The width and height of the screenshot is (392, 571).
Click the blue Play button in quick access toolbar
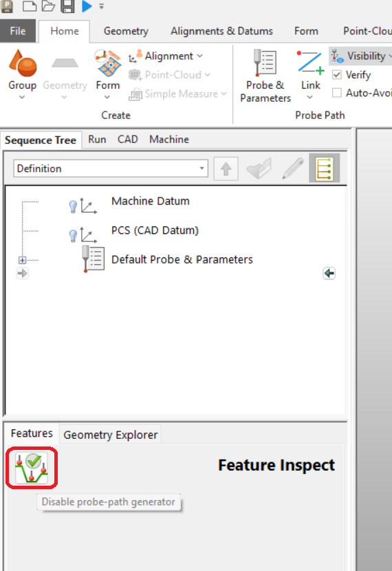point(87,6)
